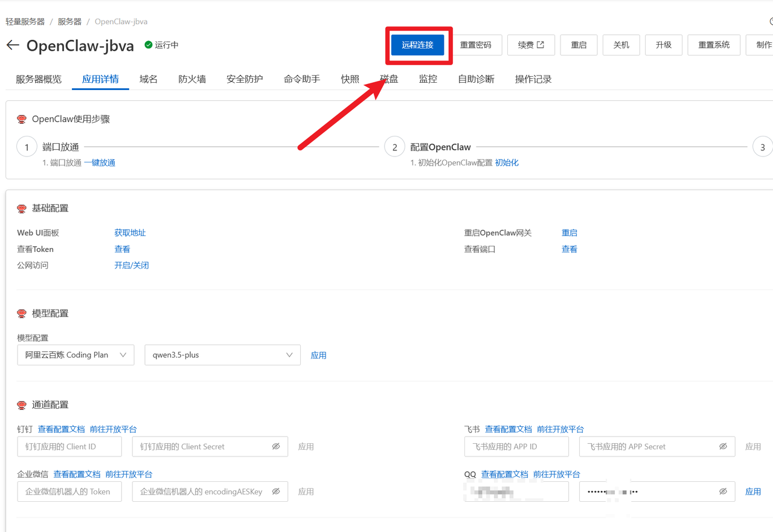Open the 命令助手 tab
Image resolution: width=773 pixels, height=532 pixels.
click(302, 79)
